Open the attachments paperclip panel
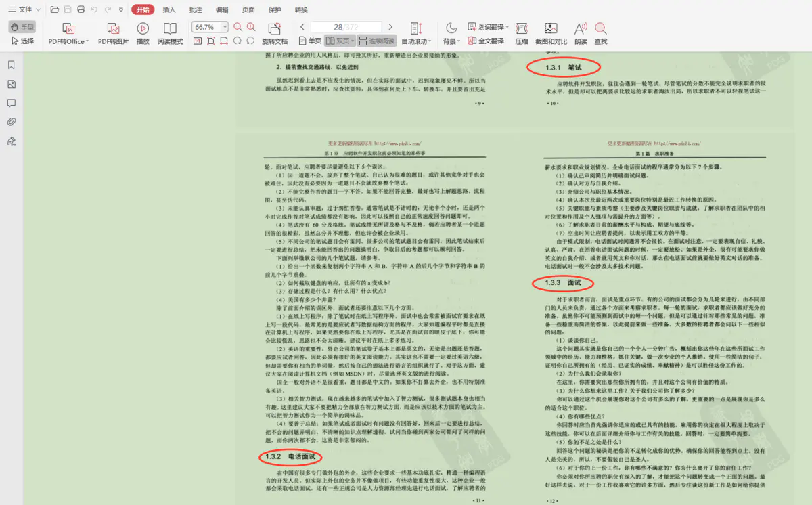812x505 pixels. [x=12, y=122]
